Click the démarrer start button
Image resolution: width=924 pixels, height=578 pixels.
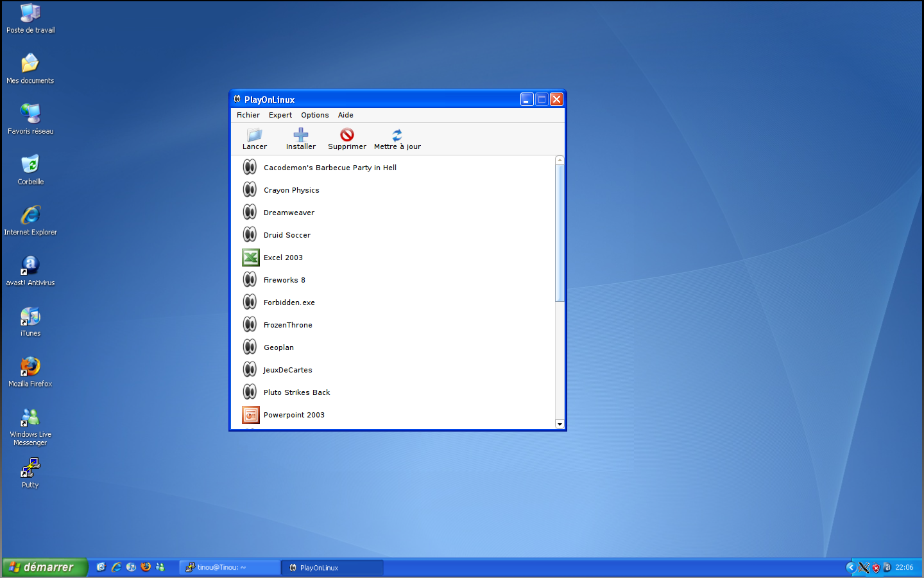[x=44, y=567]
